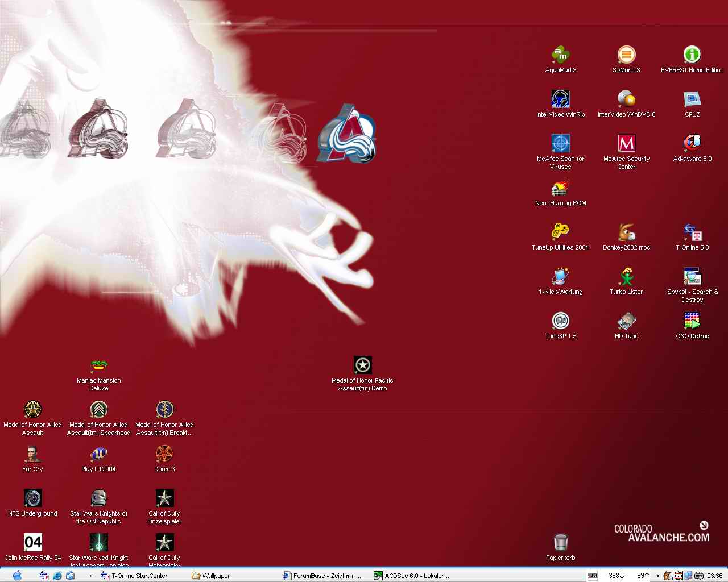
Task: Click the Donkey2002 mod icon
Action: (626, 232)
